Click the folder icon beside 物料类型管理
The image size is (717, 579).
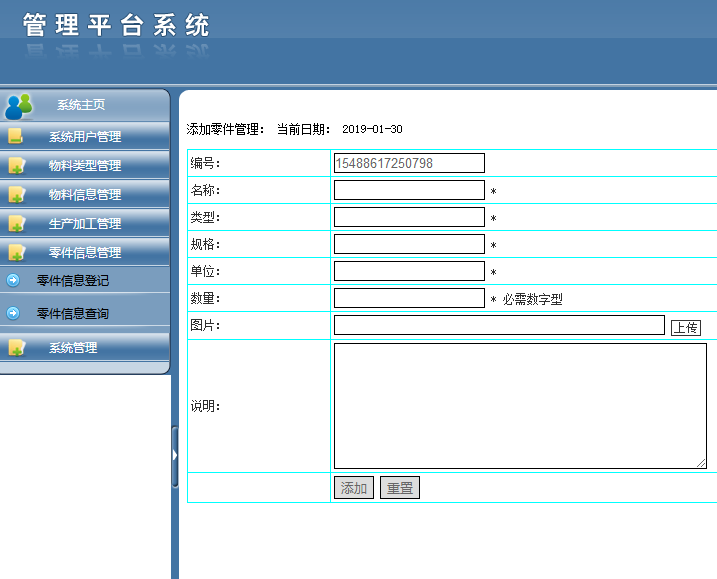(x=16, y=165)
